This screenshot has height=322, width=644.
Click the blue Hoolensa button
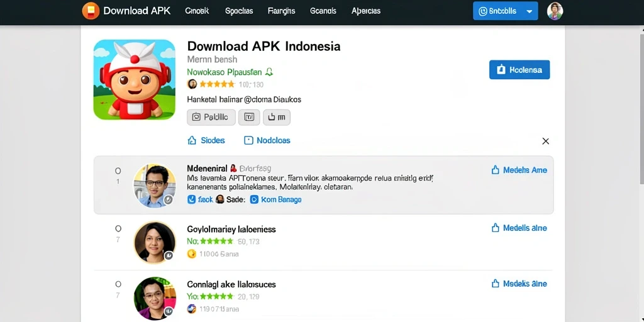tap(519, 70)
